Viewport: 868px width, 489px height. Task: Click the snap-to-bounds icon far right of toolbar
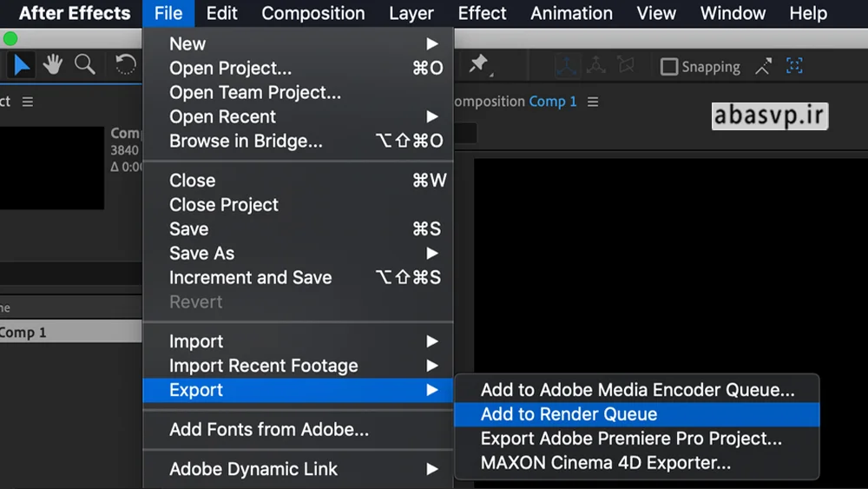(794, 66)
